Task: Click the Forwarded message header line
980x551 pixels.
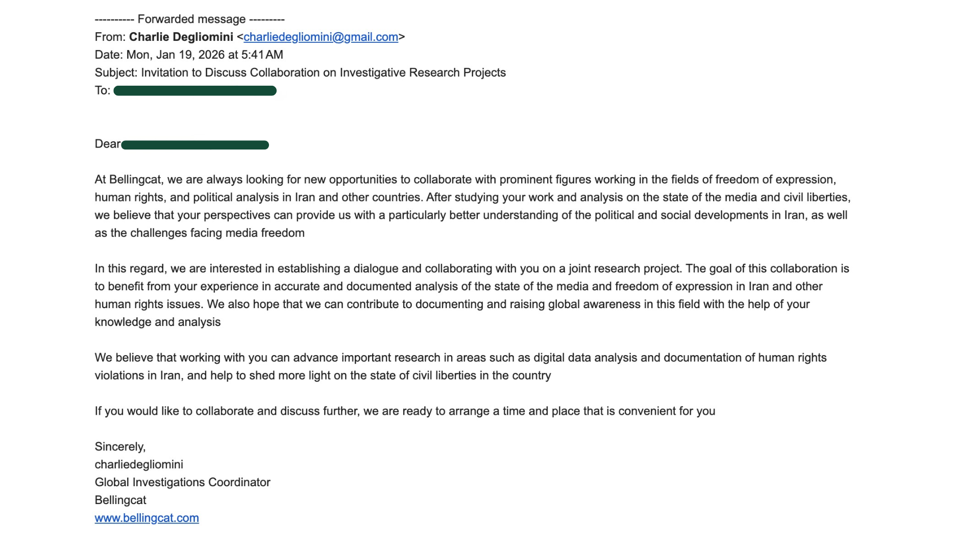Action: pyautogui.click(x=189, y=19)
